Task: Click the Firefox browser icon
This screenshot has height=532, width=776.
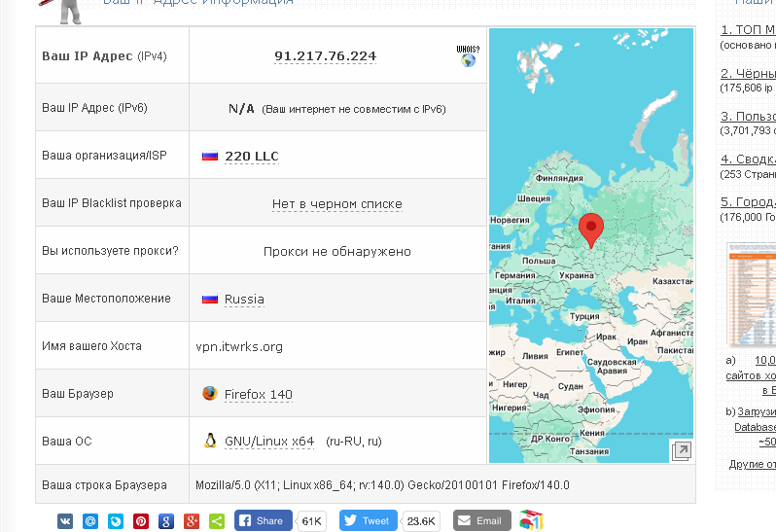Action: (x=209, y=394)
